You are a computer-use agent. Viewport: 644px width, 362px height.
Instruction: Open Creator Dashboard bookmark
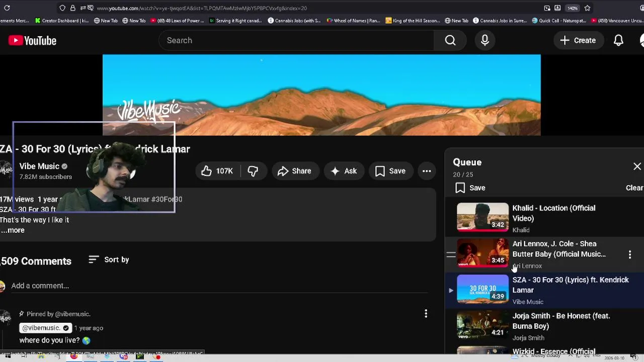coord(61,21)
